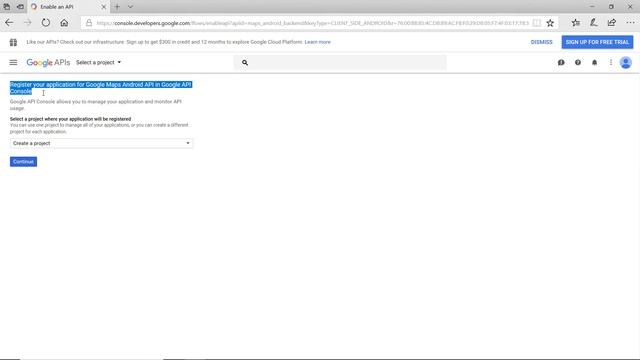Image resolution: width=640 pixels, height=360 pixels.
Task: Show tab previews chevron
Action: tap(130, 7)
